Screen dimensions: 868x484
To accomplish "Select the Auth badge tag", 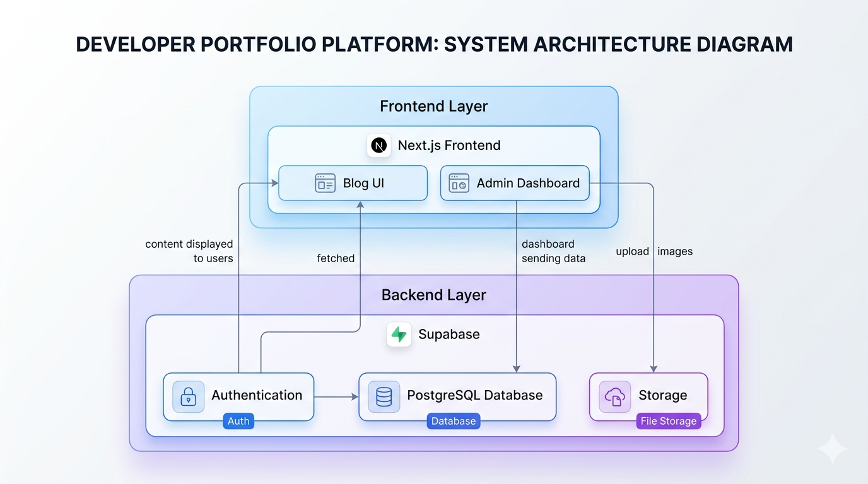I will pos(238,421).
